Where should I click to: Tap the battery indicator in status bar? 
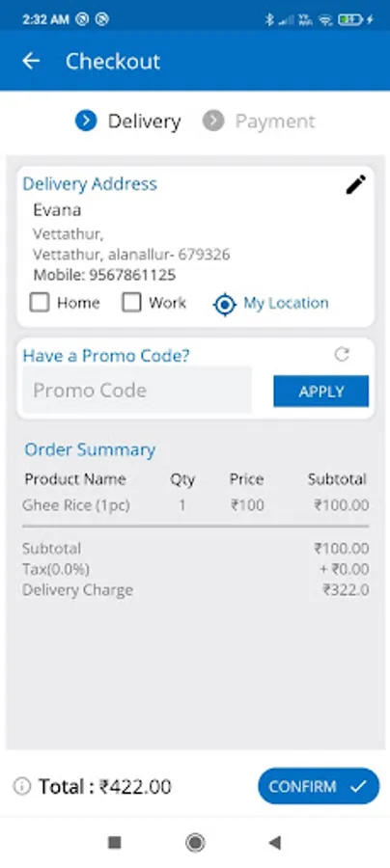click(x=349, y=20)
